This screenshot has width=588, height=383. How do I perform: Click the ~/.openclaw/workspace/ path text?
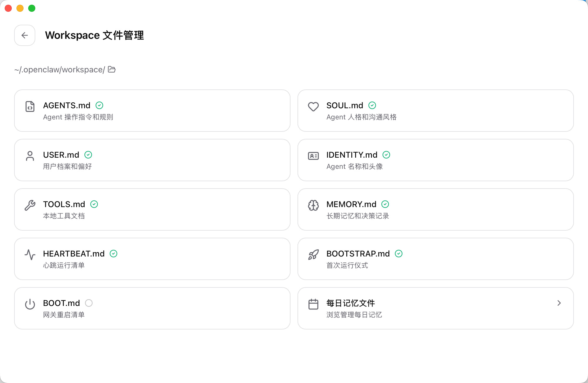coord(59,69)
